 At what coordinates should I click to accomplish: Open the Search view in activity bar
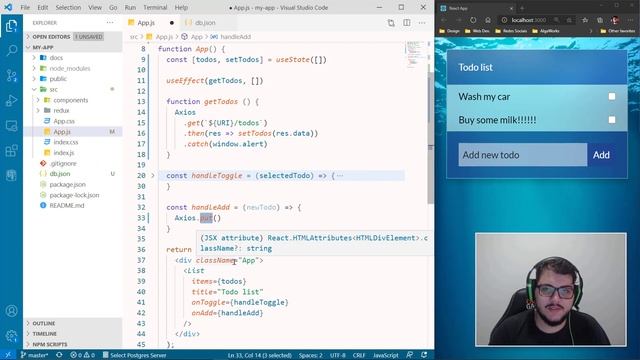(x=11, y=51)
